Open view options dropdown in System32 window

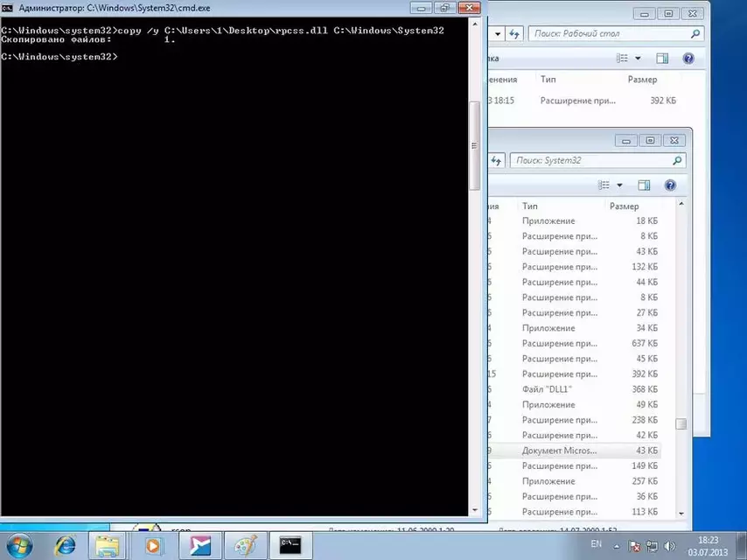(620, 185)
